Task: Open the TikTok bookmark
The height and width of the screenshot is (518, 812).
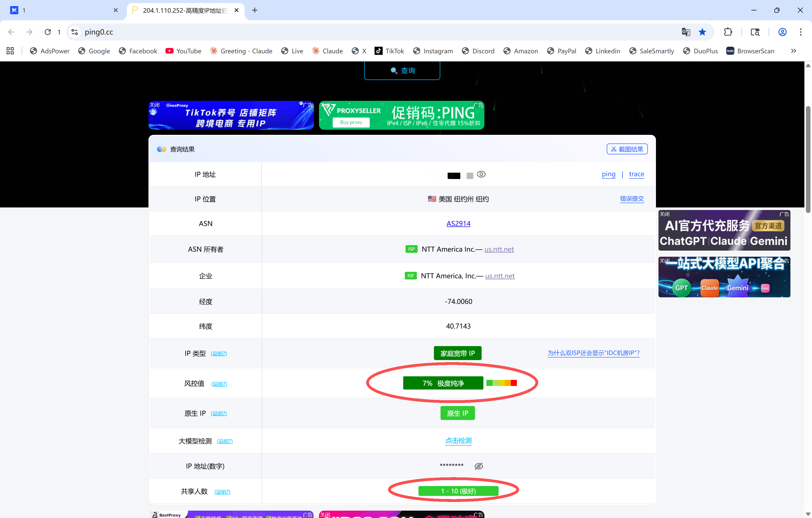Action: (x=389, y=51)
